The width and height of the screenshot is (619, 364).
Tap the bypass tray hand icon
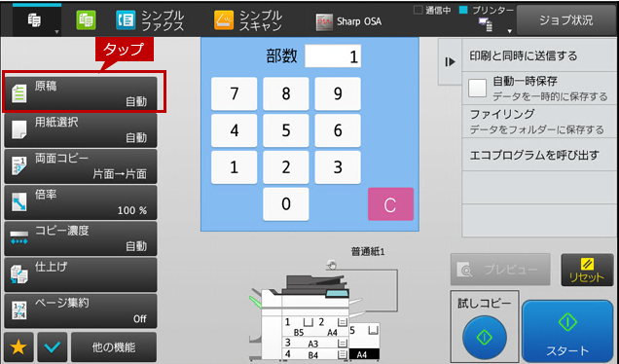(x=332, y=265)
